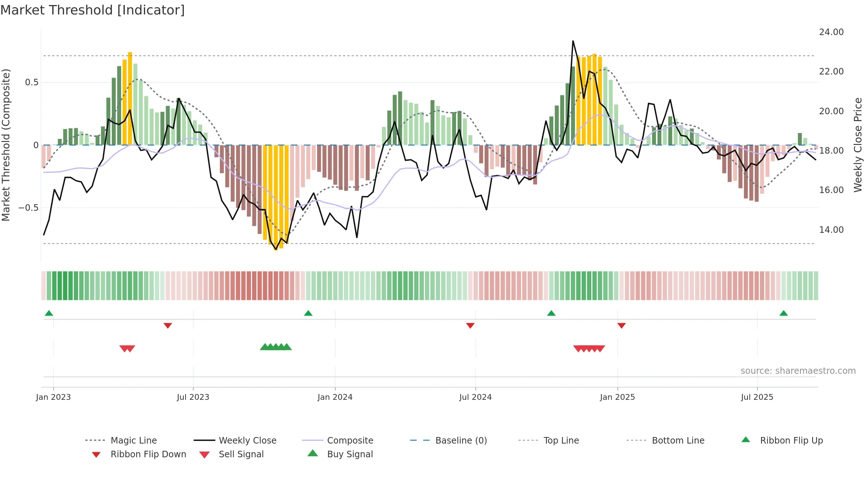Click the yellow peak bars in late 2024
The image size is (868, 488).
point(589,99)
